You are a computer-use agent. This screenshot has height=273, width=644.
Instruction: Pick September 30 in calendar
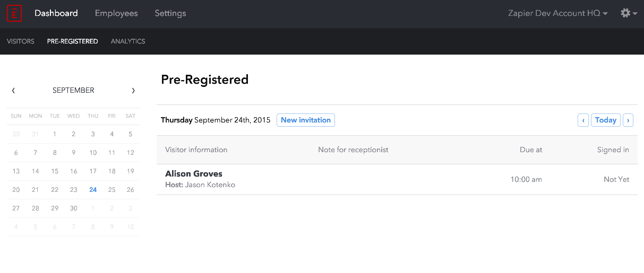tap(74, 208)
